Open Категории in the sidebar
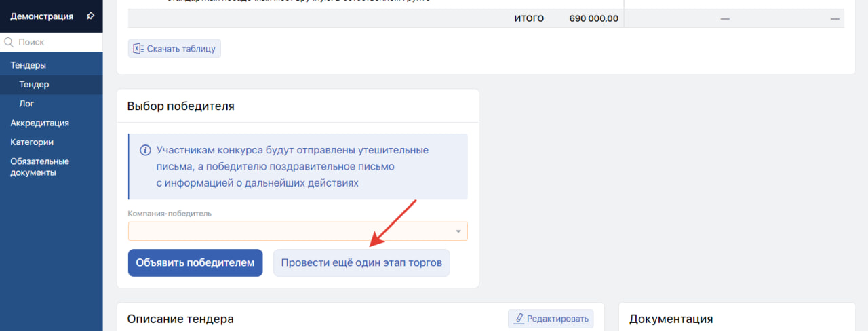The width and height of the screenshot is (868, 331). (x=32, y=142)
